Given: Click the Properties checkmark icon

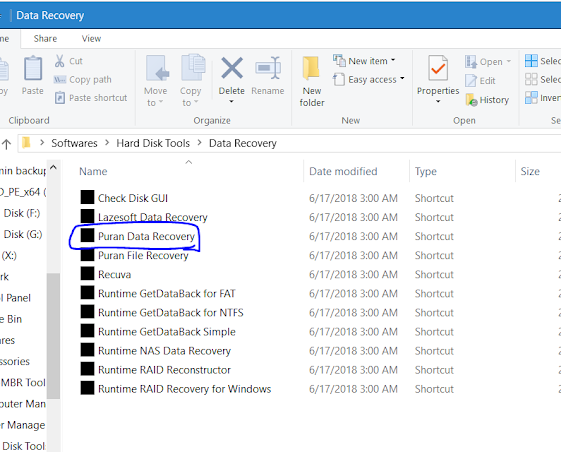Looking at the screenshot, I should pos(438,68).
